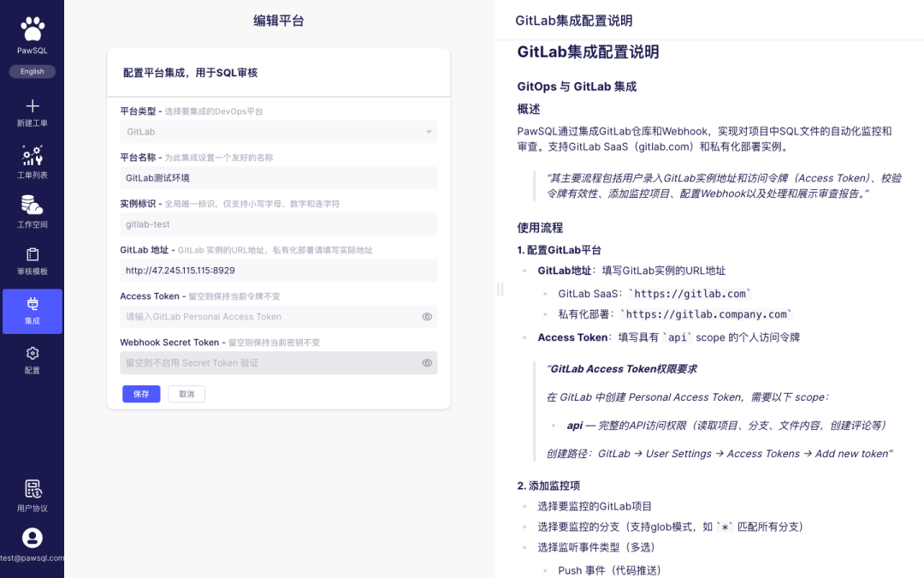Open 新建工单 plus icon
Viewport: 924px width, 578px height.
33,106
